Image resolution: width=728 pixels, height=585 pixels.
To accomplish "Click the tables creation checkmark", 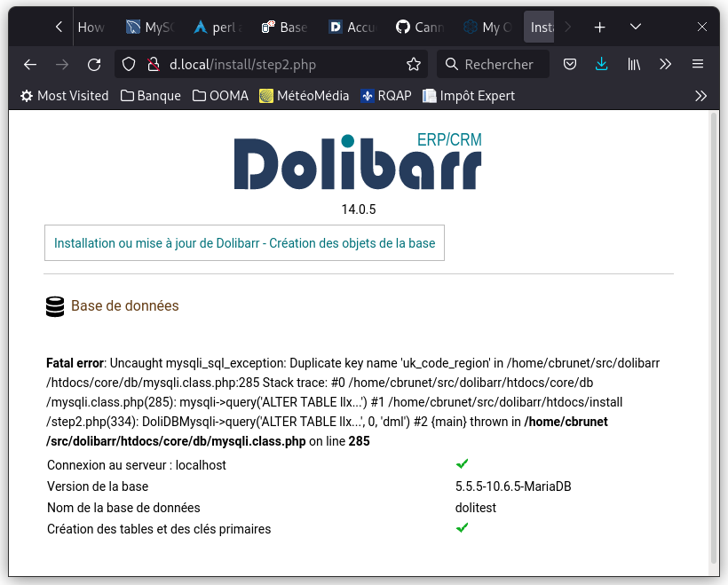I will pyautogui.click(x=462, y=527).
